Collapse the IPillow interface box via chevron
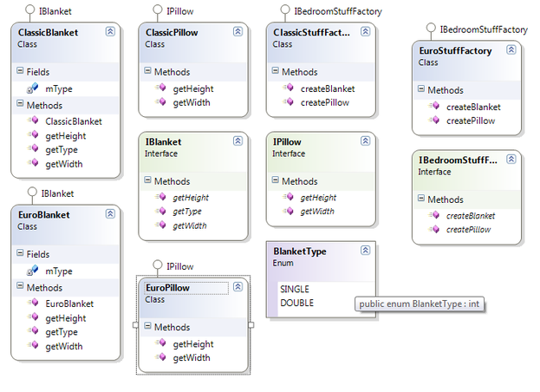Screen dimensions: 540x392 click(x=365, y=141)
